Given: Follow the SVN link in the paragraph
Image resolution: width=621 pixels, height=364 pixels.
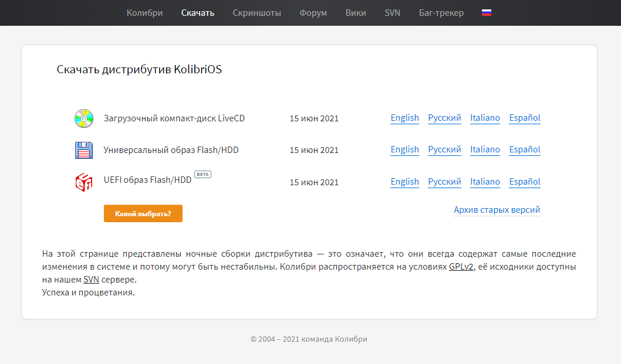Looking at the screenshot, I should (x=91, y=280).
